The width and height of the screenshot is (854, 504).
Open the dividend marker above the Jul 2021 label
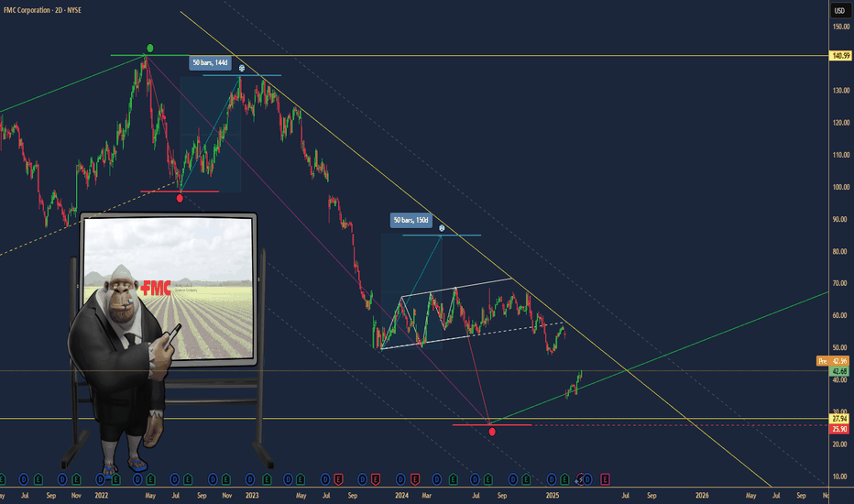pyautogui.click(x=24, y=479)
